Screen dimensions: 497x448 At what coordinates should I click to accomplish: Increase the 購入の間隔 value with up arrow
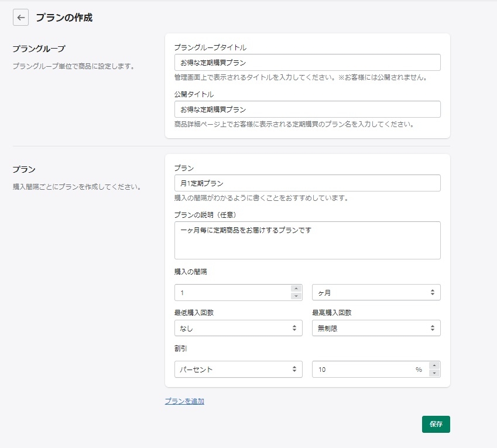[296, 289]
